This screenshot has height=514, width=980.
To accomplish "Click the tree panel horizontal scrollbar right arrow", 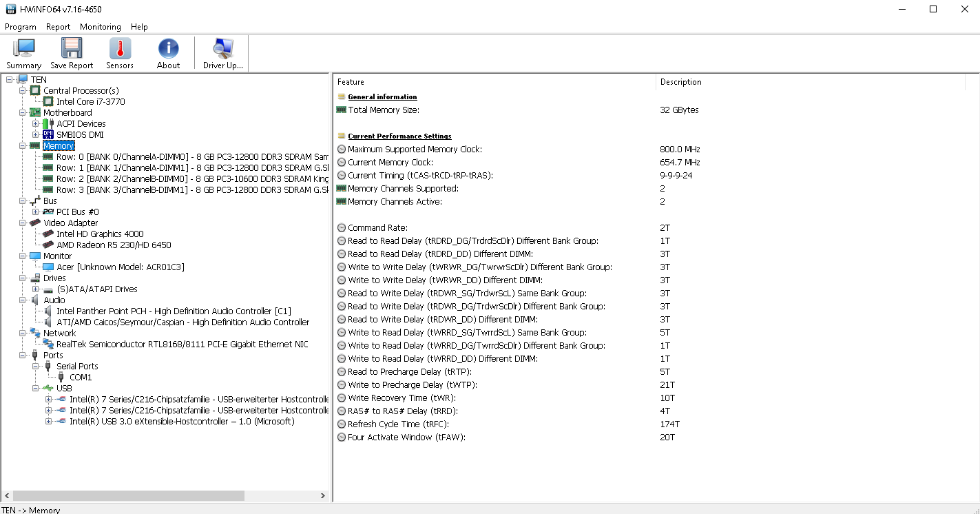I will pos(323,496).
